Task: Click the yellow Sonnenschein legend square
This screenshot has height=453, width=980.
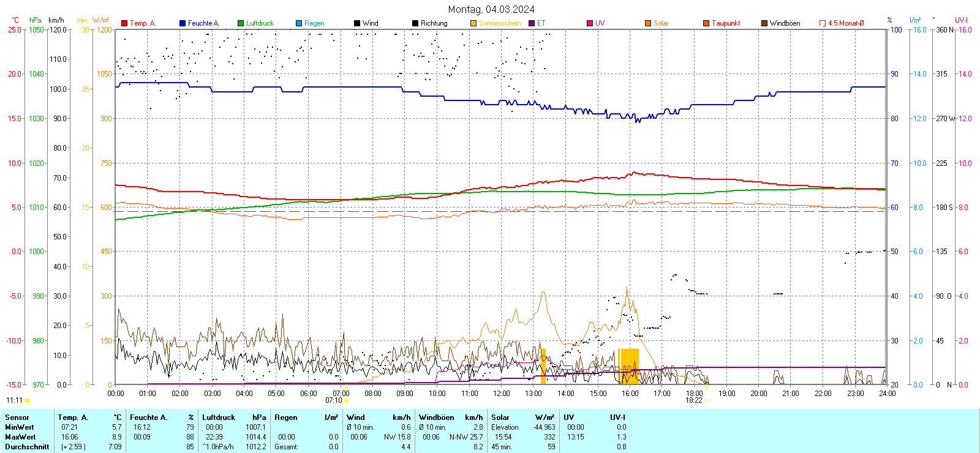Action: (x=473, y=23)
